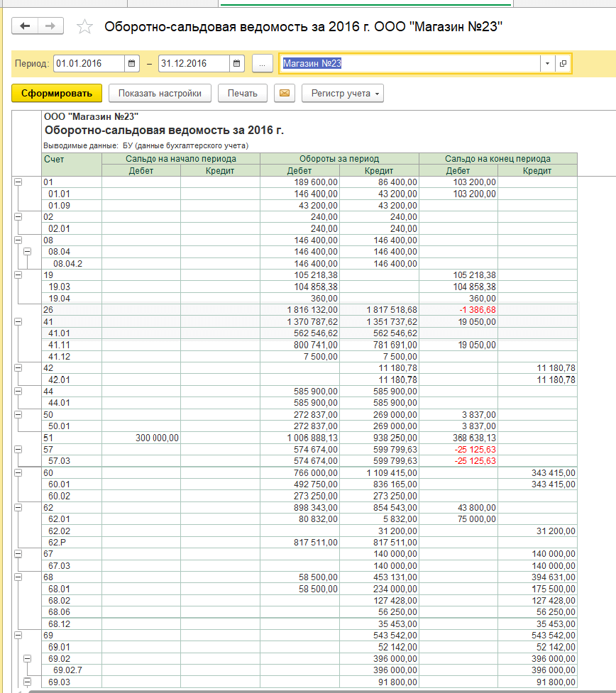Open calendar for end date 31.12.2016
Image resolution: width=616 pixels, height=693 pixels.
coord(237,64)
